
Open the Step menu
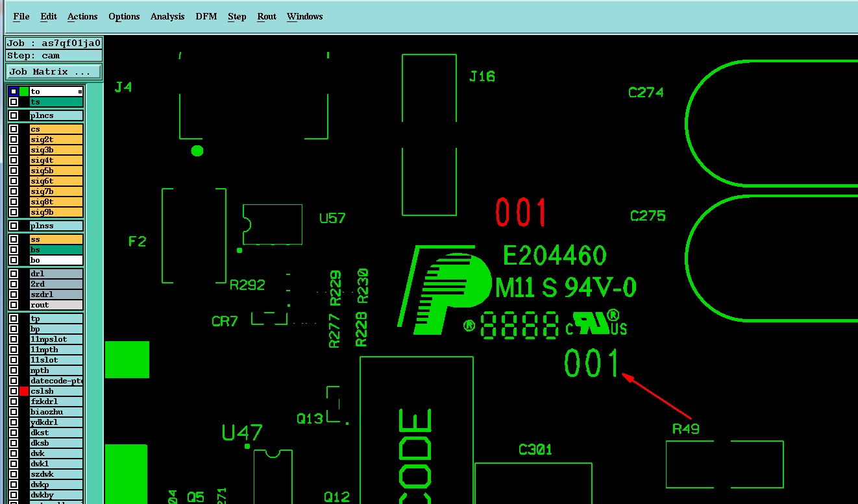237,16
